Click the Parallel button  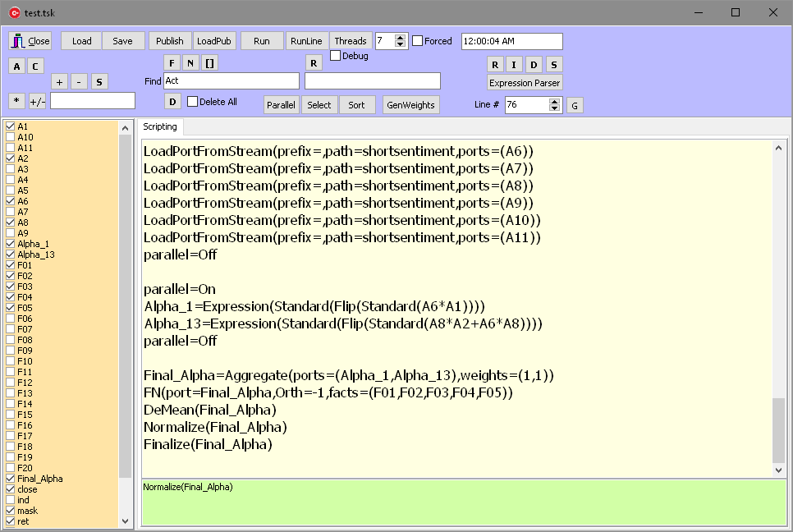pyautogui.click(x=282, y=105)
